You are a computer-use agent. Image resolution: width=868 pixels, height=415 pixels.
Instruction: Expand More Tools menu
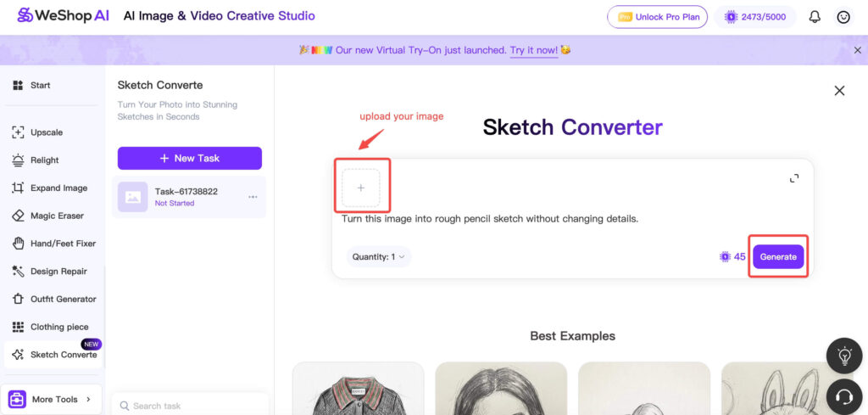[x=52, y=399]
